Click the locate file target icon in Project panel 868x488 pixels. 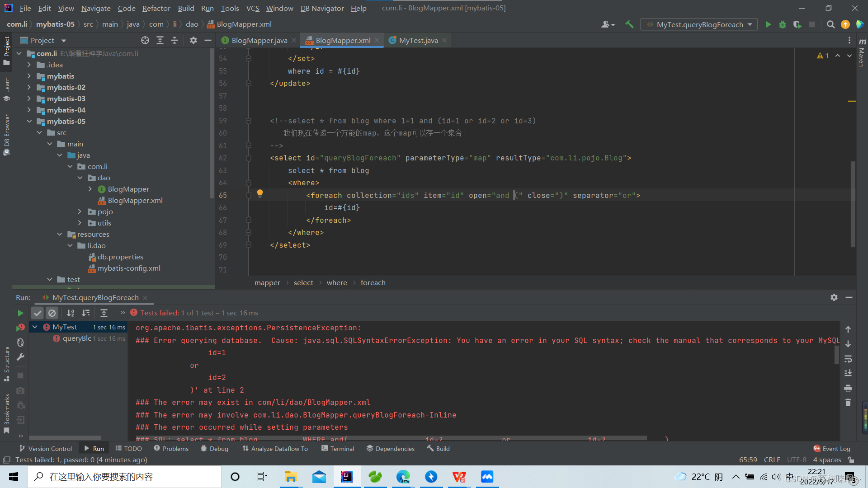(x=145, y=40)
